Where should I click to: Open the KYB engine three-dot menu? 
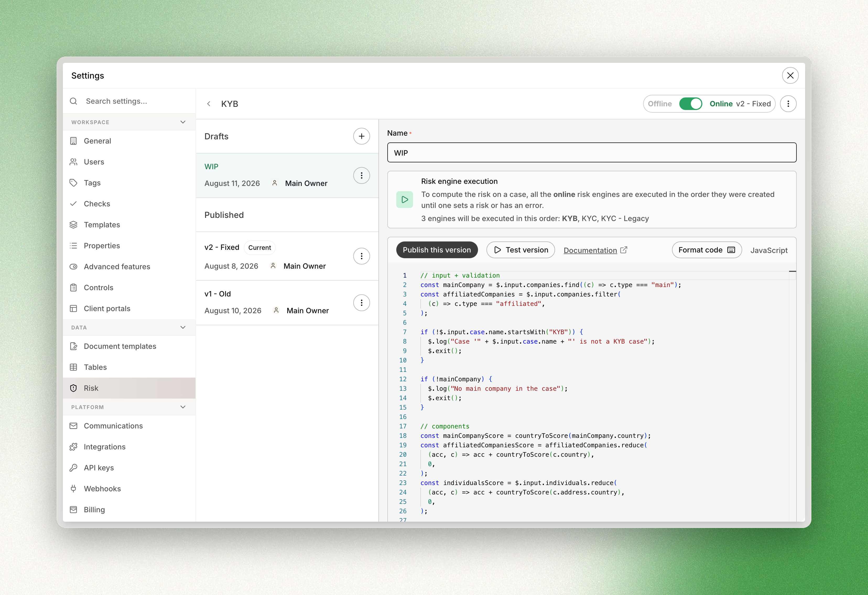788,104
